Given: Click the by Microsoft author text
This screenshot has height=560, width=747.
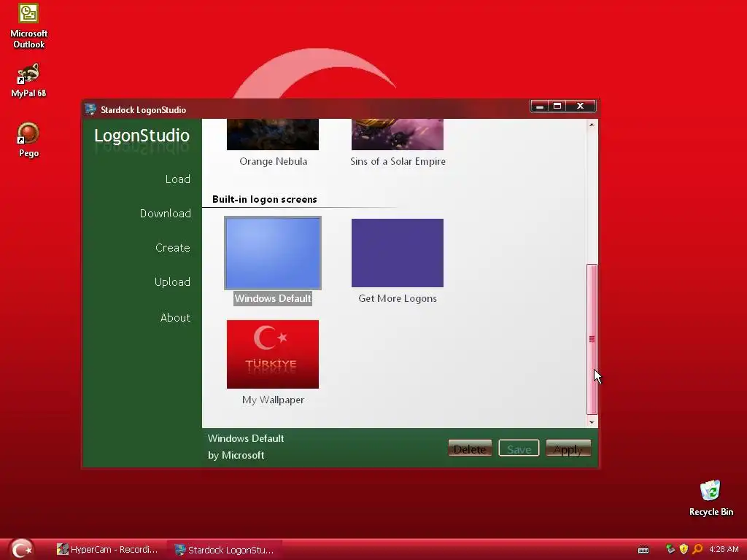Looking at the screenshot, I should point(236,455).
